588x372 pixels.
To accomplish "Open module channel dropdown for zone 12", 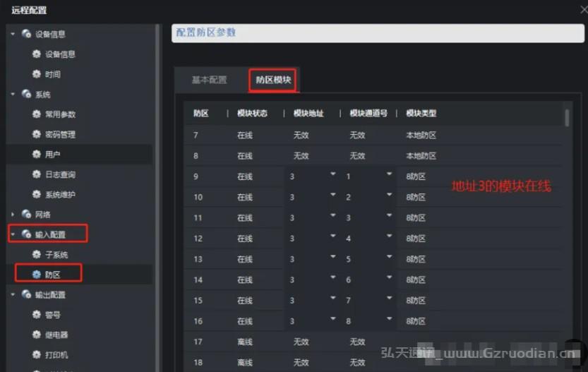I will pos(389,236).
